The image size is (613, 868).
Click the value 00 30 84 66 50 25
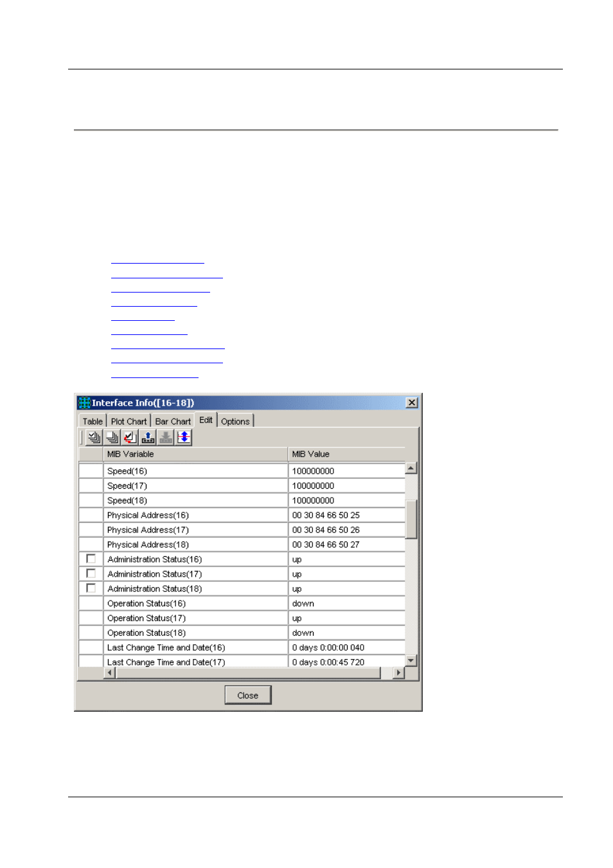[x=326, y=515]
